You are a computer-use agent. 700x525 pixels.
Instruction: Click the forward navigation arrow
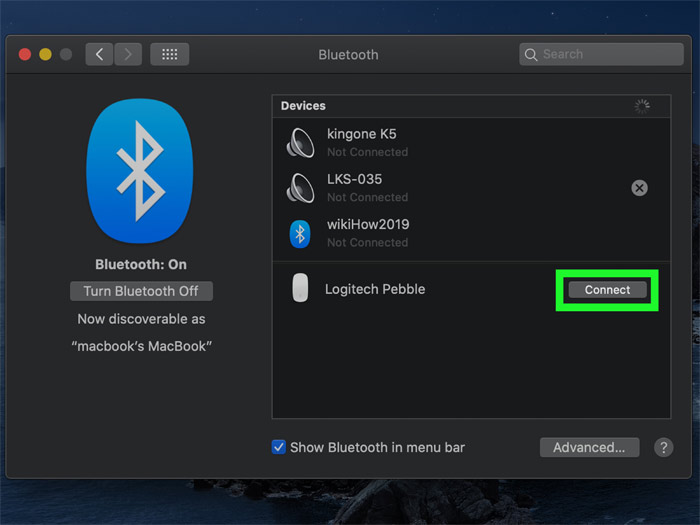coord(128,54)
